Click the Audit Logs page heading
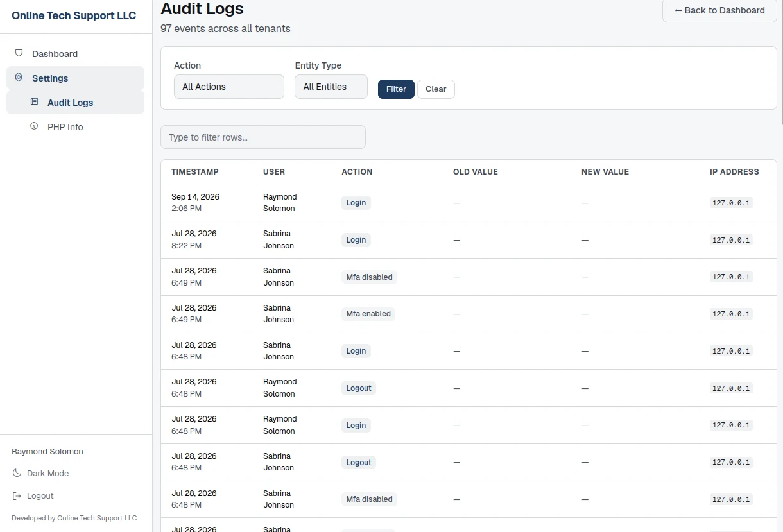Viewport: 783px width, 532px height. (202, 8)
